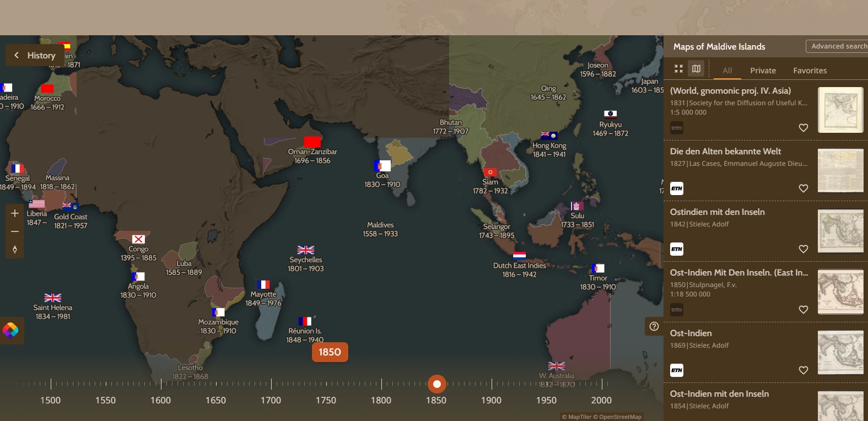This screenshot has width=868, height=421.
Task: Select the Mayotte French flag
Action: (263, 285)
